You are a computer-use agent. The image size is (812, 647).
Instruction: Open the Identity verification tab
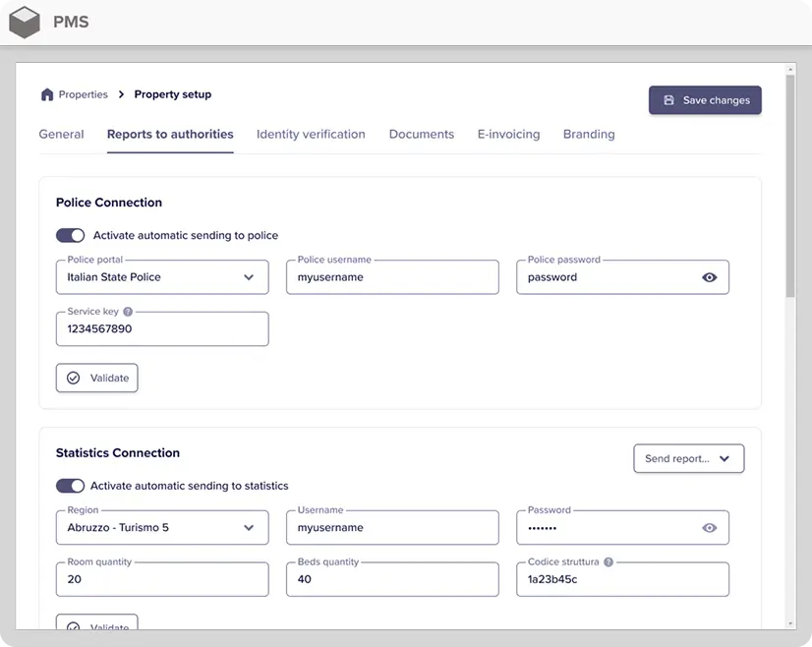[311, 134]
